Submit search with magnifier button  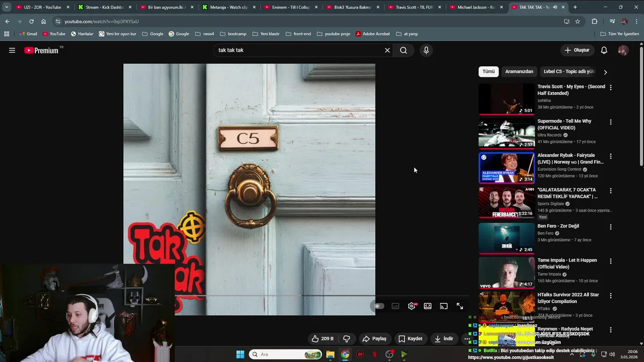tap(404, 50)
